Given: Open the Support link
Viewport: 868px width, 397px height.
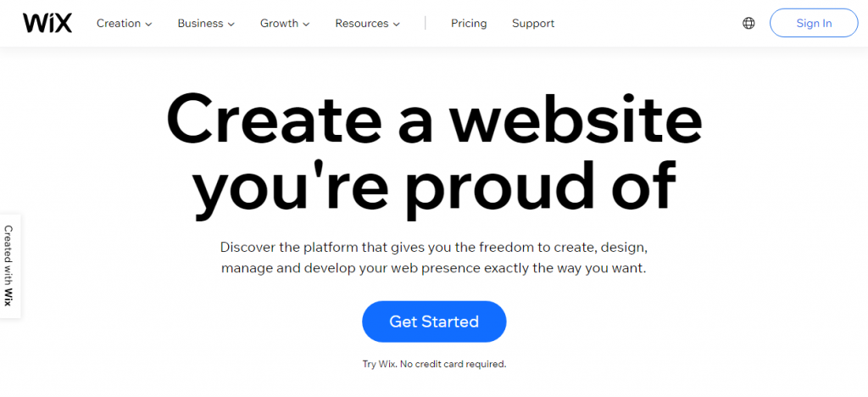Looking at the screenshot, I should (533, 24).
